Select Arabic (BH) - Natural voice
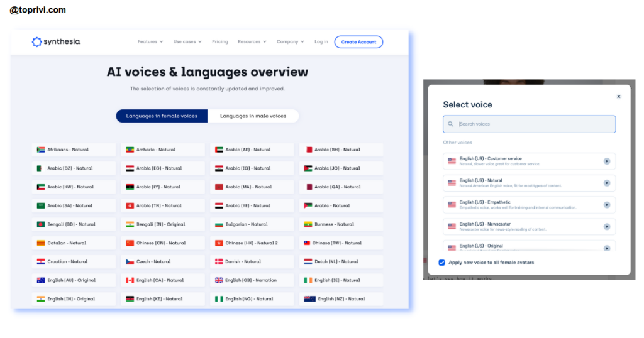The height and width of the screenshot is (338, 644). pyautogui.click(x=341, y=150)
